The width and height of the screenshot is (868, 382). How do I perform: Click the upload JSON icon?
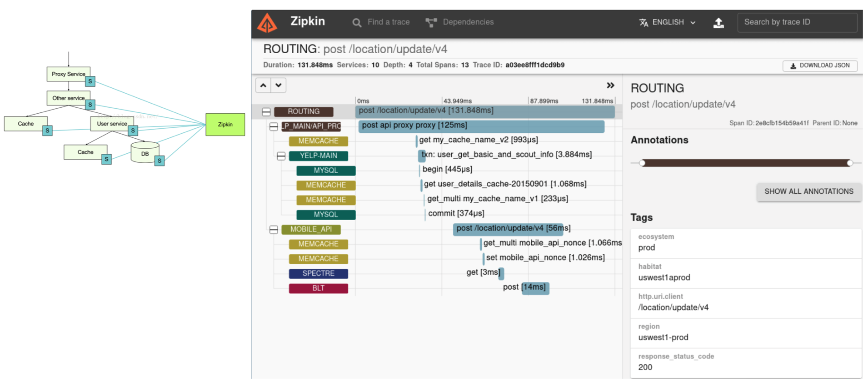click(x=718, y=23)
